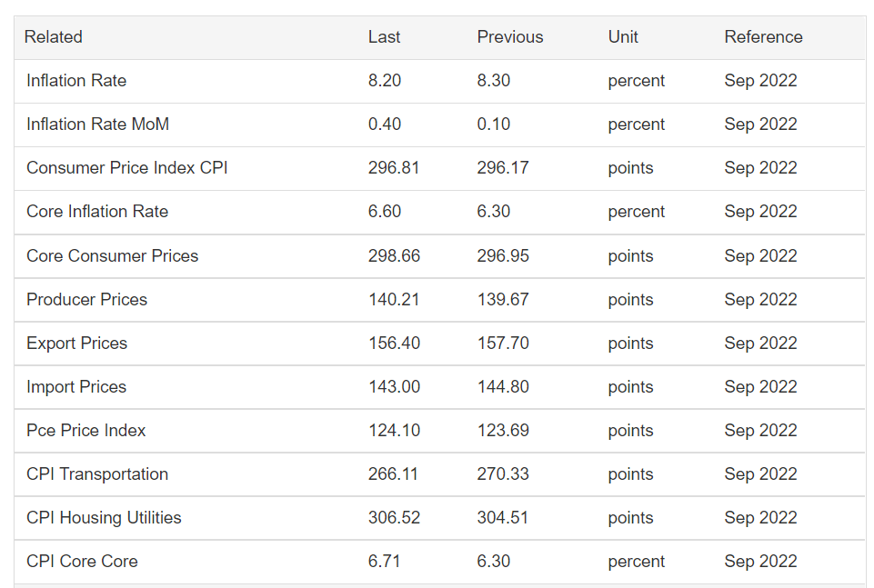Screen dimensions: 874x588
Task: Click the Unit column header
Action: tap(623, 36)
